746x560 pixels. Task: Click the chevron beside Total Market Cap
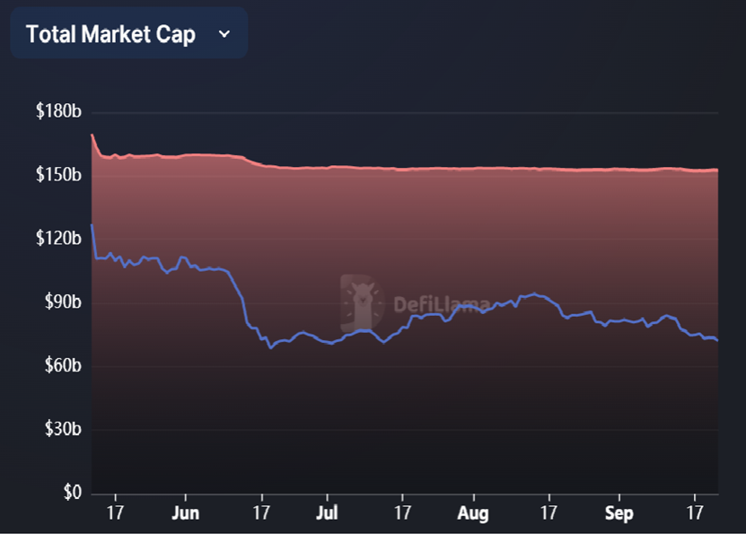(224, 34)
